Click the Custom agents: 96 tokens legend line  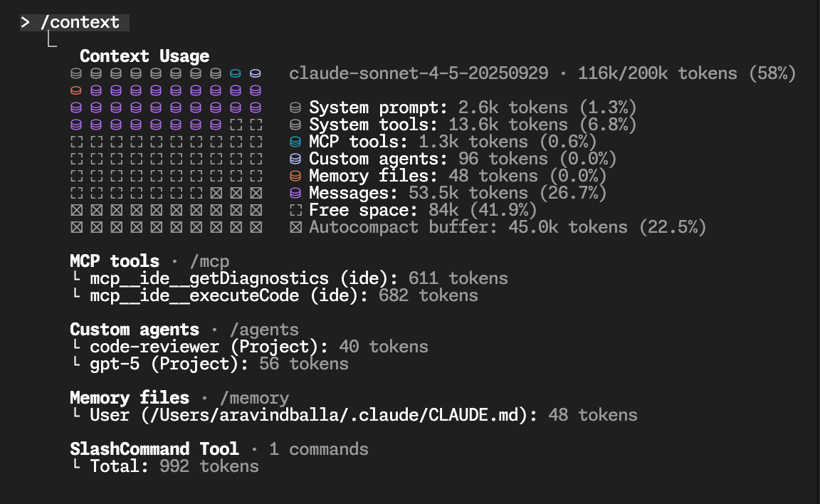[462, 159]
